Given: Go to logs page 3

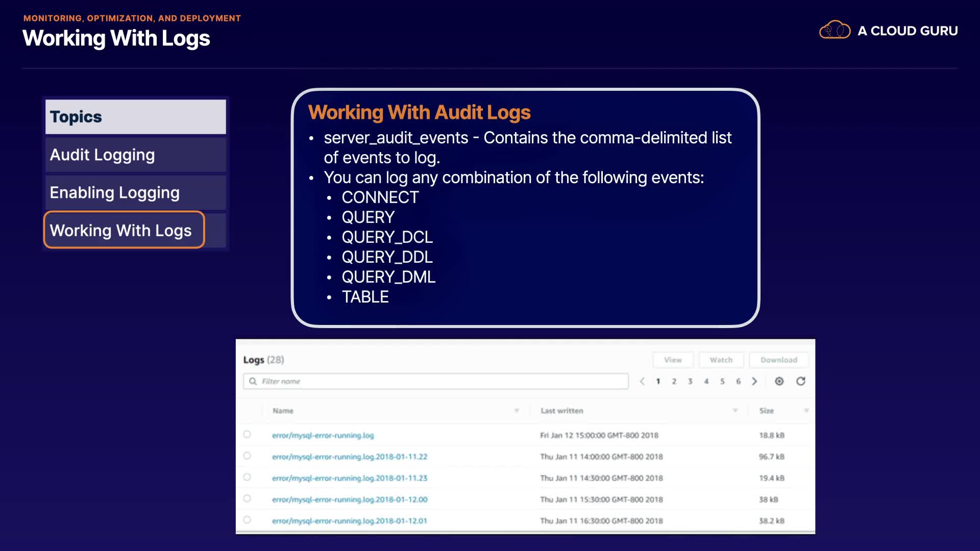Looking at the screenshot, I should coord(690,381).
